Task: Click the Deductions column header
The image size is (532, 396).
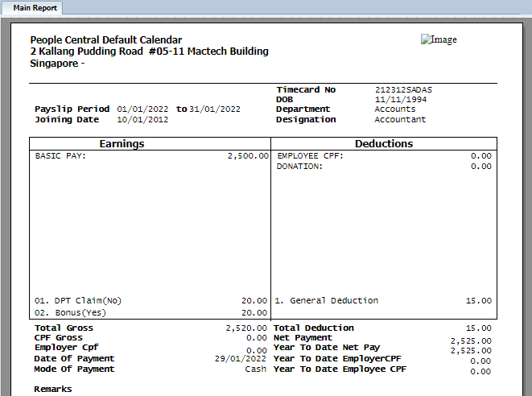Action: point(384,143)
